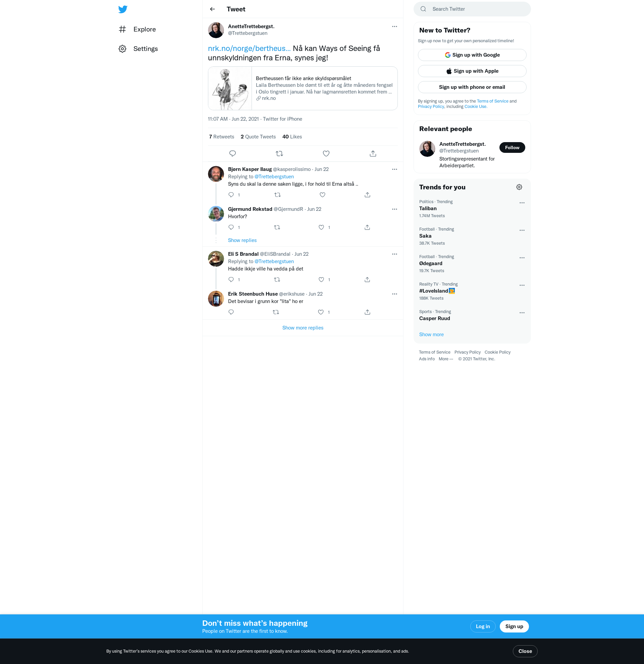
Task: View the 40 Likes list
Action: coord(292,137)
